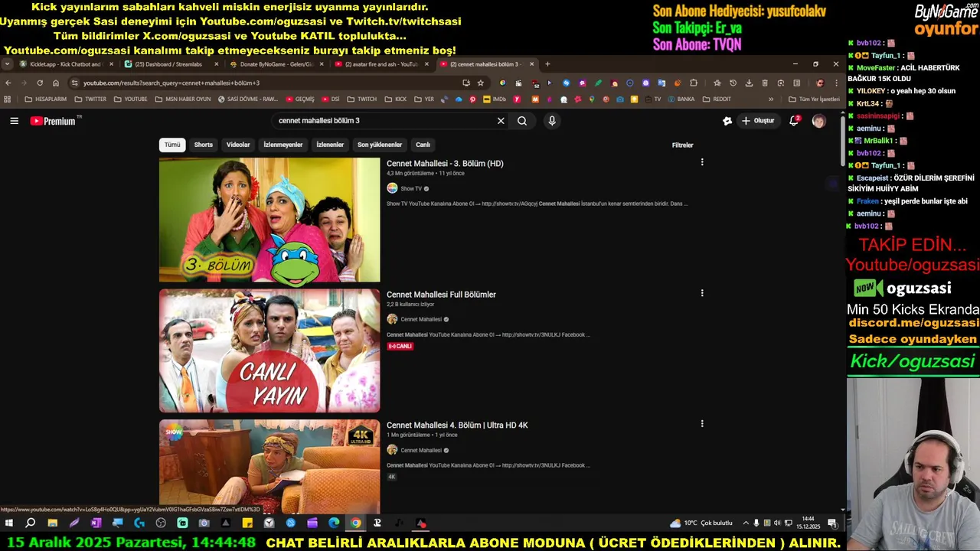Go to browser home page icon
The height and width of the screenshot is (551, 980).
click(55, 83)
